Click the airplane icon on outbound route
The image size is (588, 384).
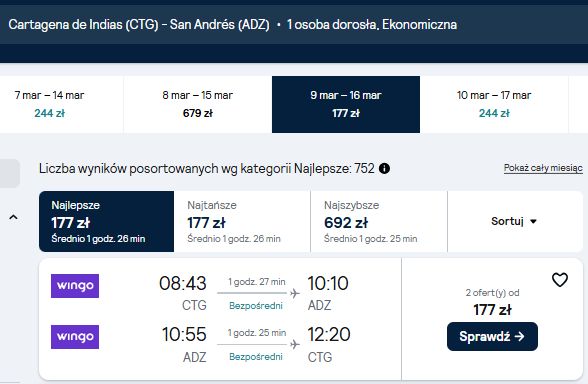pos(295,293)
